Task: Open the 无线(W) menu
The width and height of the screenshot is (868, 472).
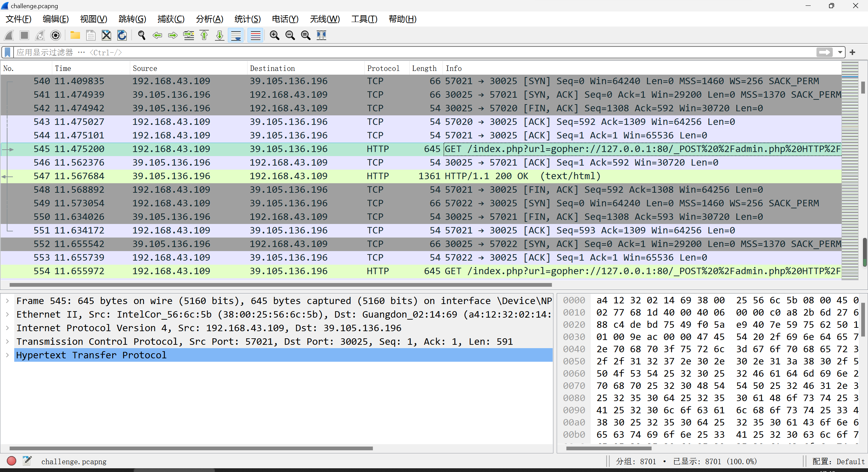Action: pos(325,19)
